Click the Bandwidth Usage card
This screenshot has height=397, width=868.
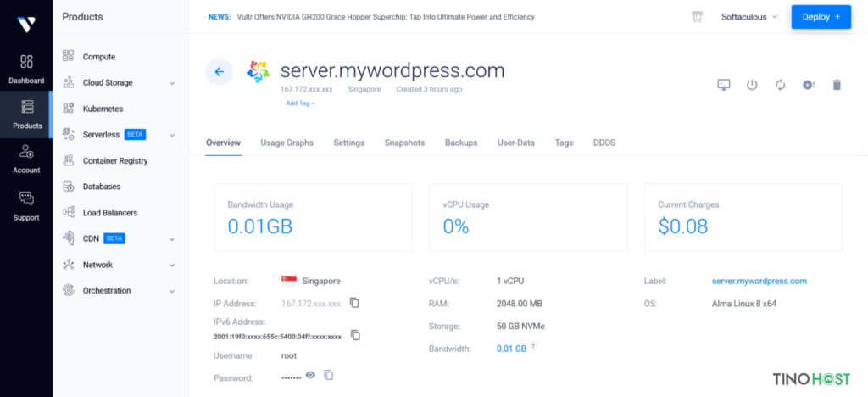coord(313,218)
